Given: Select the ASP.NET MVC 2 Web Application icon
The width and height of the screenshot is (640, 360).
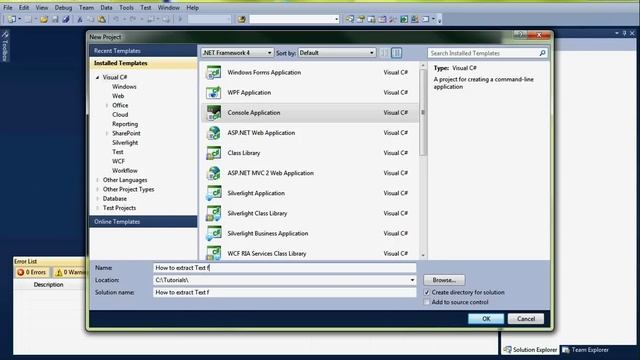Looking at the screenshot, I should [213, 173].
